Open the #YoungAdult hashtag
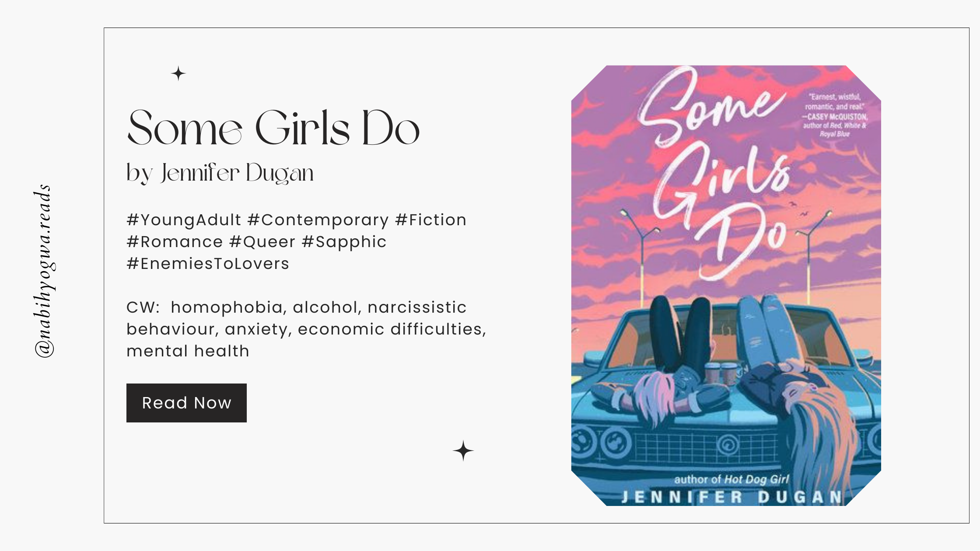The image size is (980, 551). (x=184, y=220)
